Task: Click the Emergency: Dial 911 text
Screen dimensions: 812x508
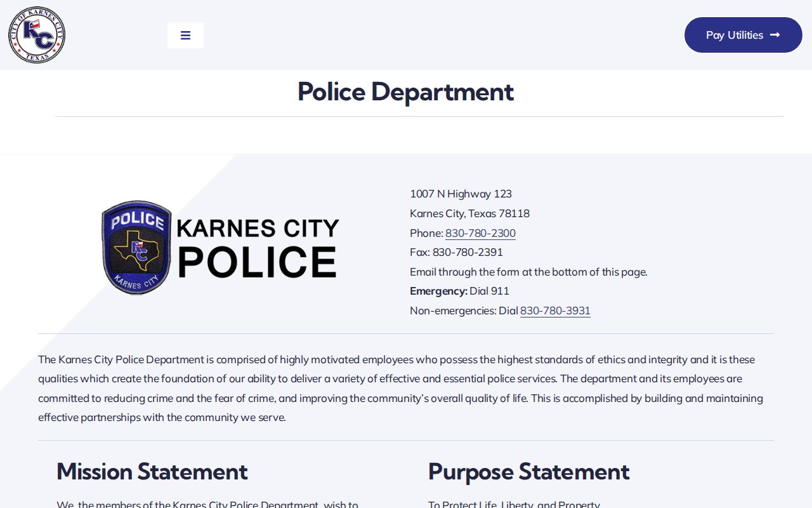Action: (x=459, y=291)
